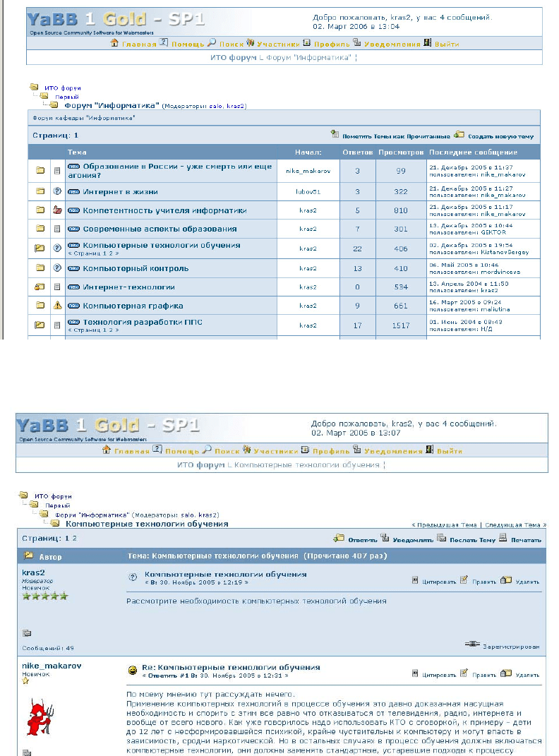Click the Сообщений: 49 text under kras2
The width and height of the screenshot is (559, 756).
tap(48, 648)
